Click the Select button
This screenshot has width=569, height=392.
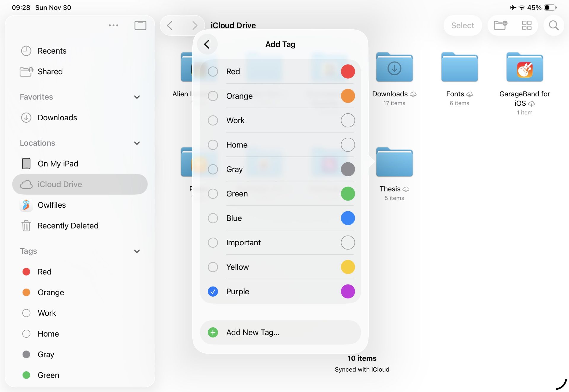[x=463, y=25]
